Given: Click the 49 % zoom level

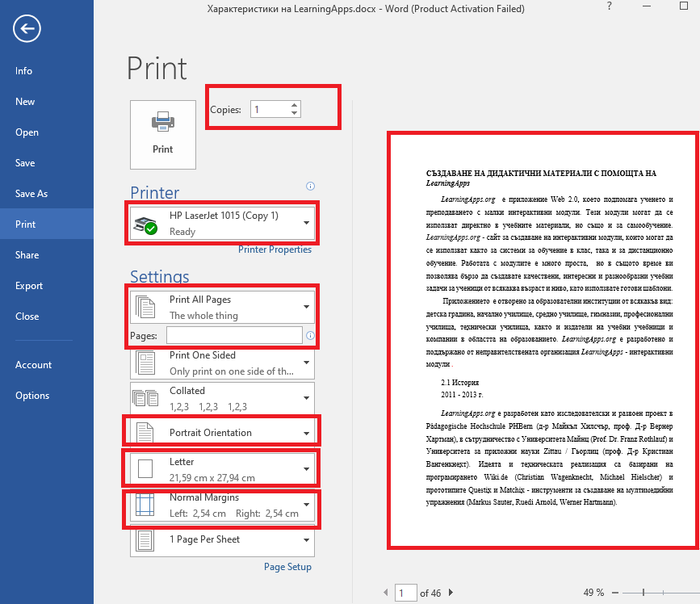Looking at the screenshot, I should coord(593,593).
